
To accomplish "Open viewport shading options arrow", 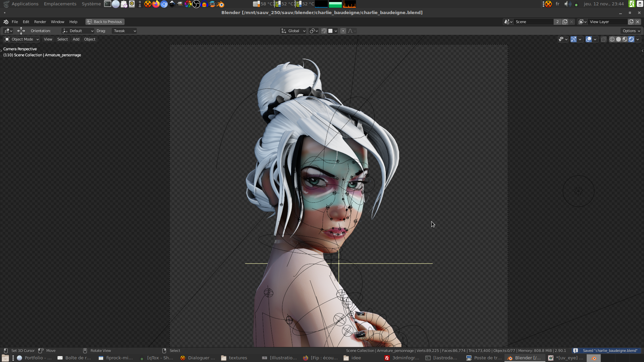I will (638, 40).
